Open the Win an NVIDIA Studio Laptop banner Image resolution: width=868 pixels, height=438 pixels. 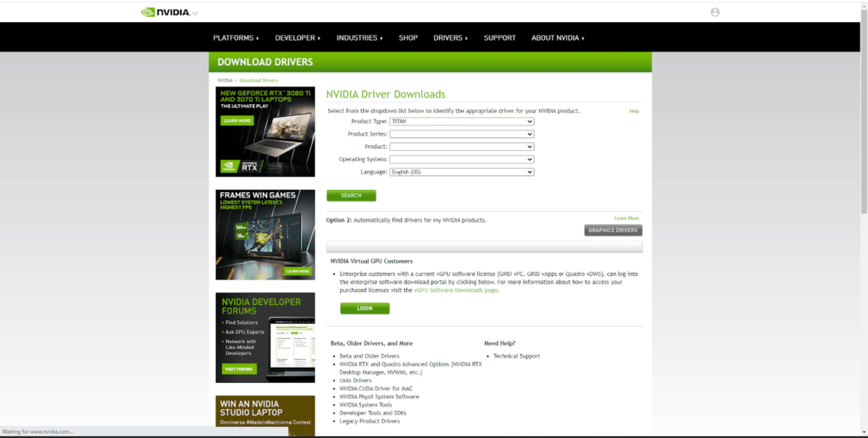pos(265,416)
